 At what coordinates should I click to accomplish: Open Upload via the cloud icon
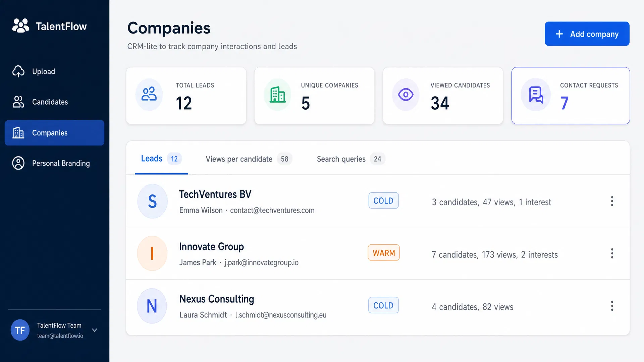pyautogui.click(x=18, y=71)
